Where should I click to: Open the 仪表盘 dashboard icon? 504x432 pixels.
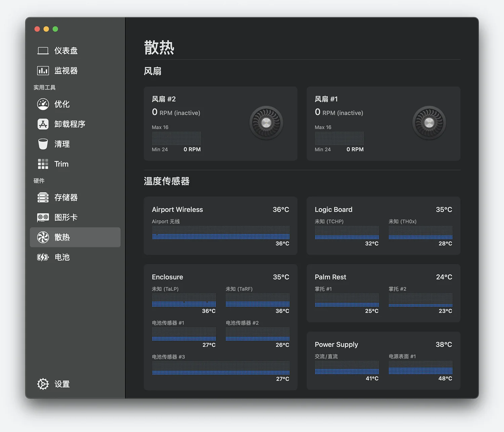click(43, 51)
